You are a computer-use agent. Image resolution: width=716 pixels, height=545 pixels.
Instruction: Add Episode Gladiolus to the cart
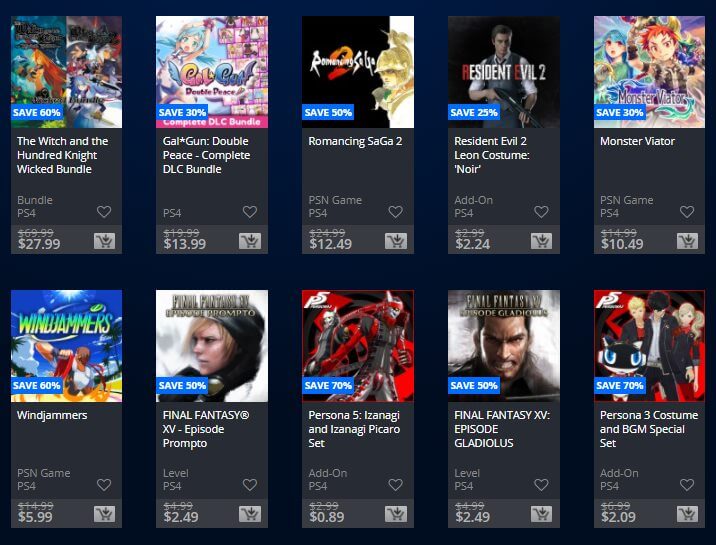coord(541,514)
